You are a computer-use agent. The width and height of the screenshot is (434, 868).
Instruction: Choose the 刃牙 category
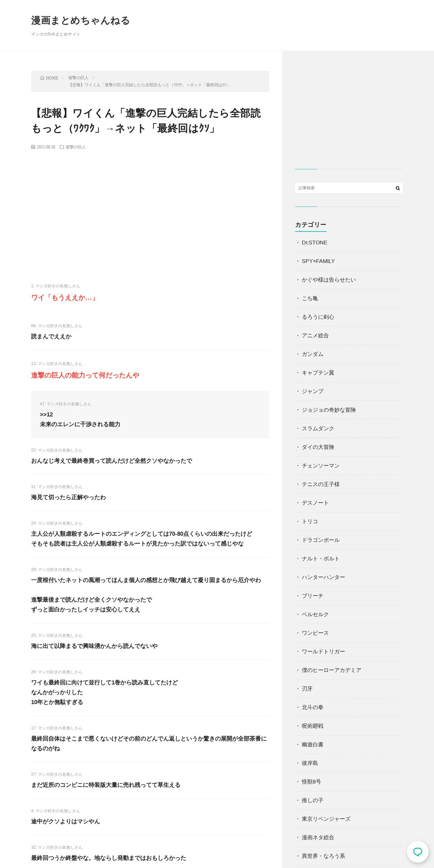tap(307, 689)
